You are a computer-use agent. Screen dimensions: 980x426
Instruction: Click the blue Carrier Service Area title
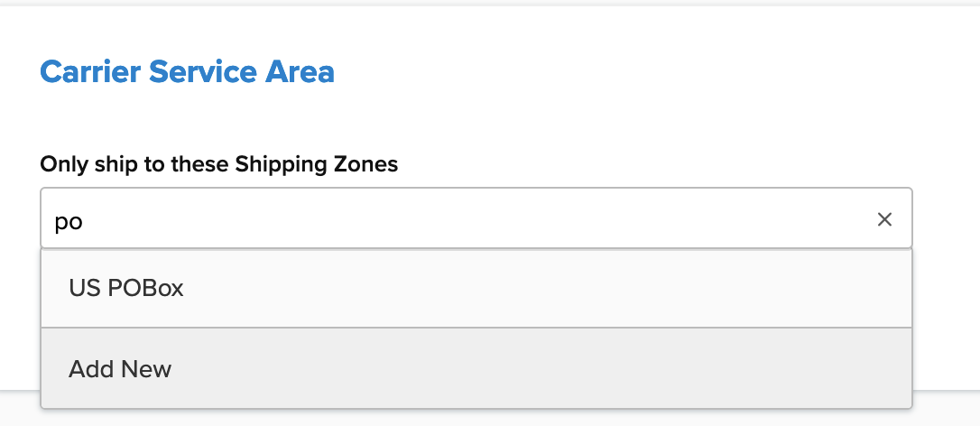187,71
